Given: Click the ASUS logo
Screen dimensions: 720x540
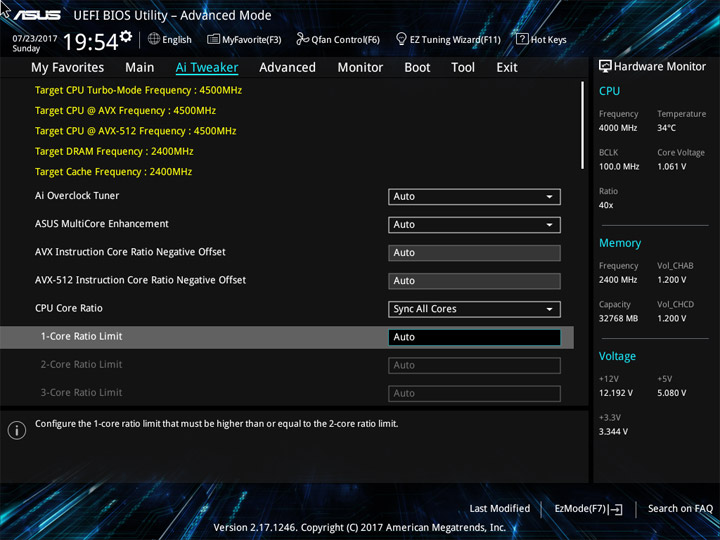Looking at the screenshot, I should [36, 15].
